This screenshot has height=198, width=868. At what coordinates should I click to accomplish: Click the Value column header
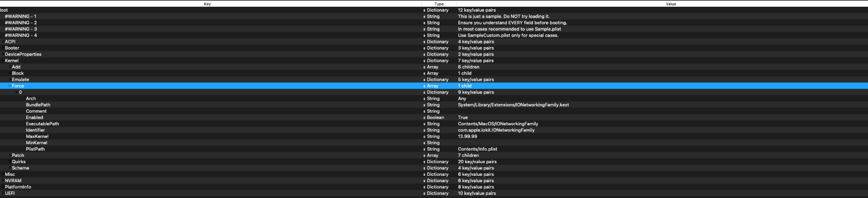pos(671,4)
